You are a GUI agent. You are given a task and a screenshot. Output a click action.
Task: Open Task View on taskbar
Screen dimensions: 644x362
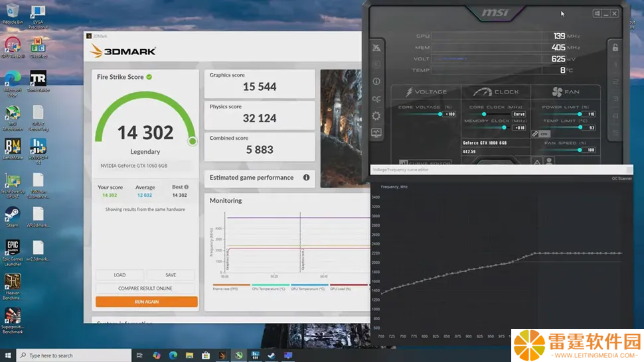[139, 355]
